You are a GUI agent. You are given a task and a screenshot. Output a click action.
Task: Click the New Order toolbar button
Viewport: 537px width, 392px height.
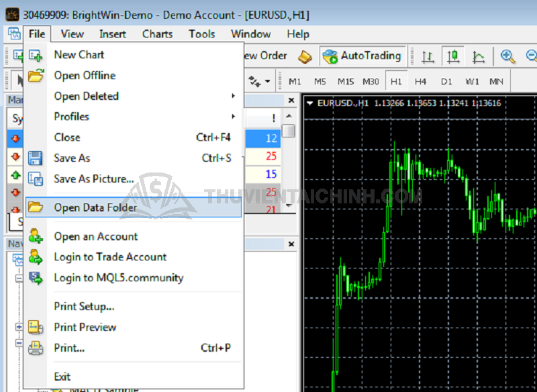266,56
